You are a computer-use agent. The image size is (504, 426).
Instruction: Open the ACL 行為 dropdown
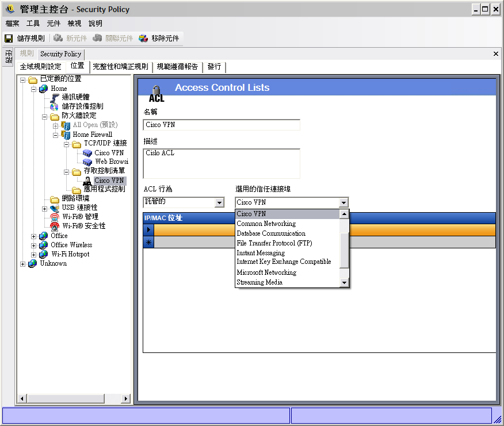[x=220, y=202]
